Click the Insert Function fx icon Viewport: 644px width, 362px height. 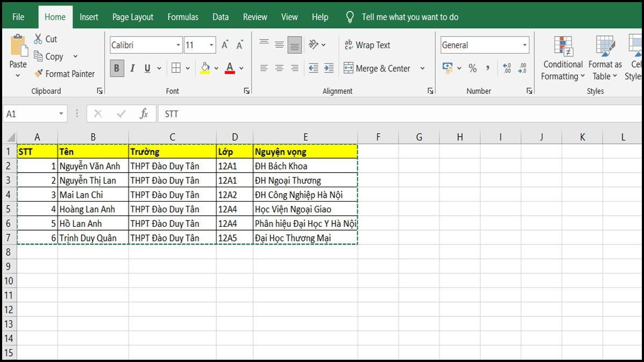click(144, 114)
